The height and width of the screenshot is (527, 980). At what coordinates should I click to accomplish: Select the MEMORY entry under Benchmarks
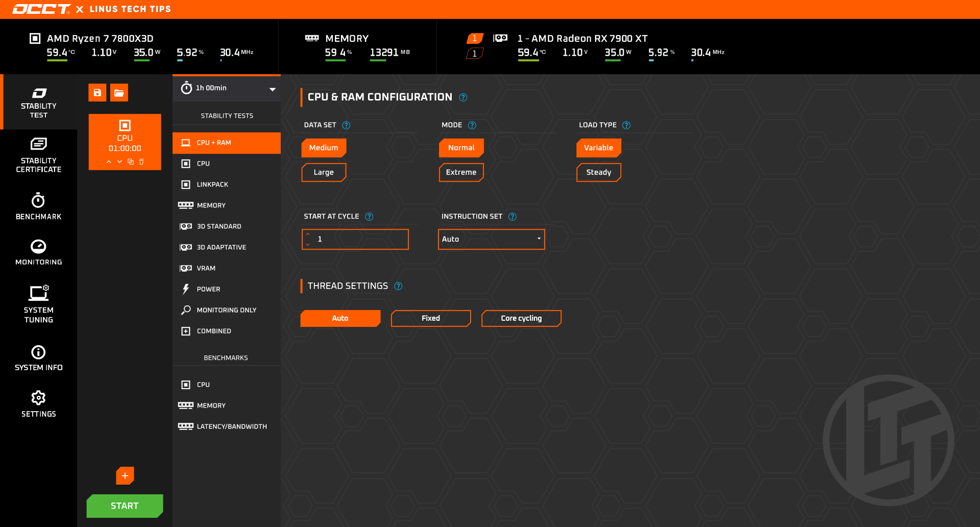(x=227, y=406)
